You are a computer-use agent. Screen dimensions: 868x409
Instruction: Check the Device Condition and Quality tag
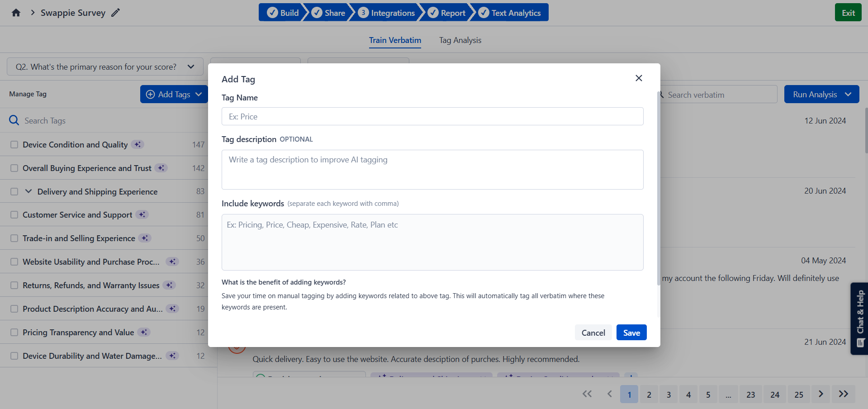point(14,144)
